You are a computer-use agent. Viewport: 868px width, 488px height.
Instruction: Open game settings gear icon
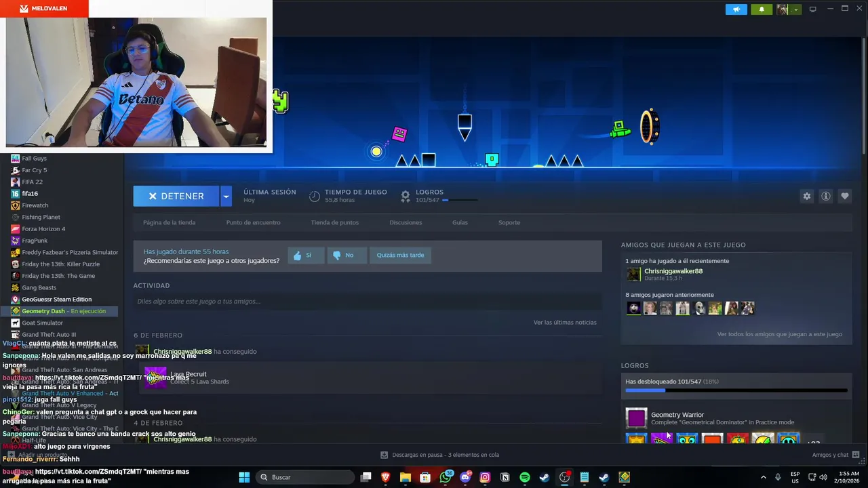[x=807, y=196]
